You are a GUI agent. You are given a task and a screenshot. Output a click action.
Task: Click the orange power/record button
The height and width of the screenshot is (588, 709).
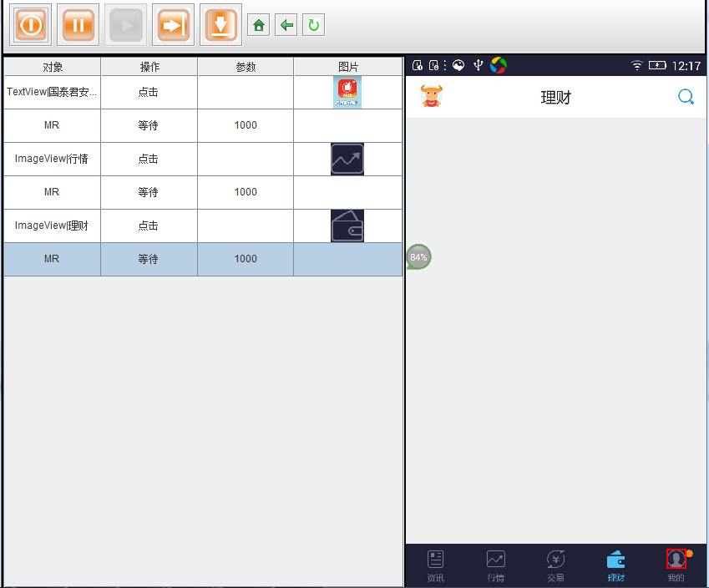tap(30, 25)
